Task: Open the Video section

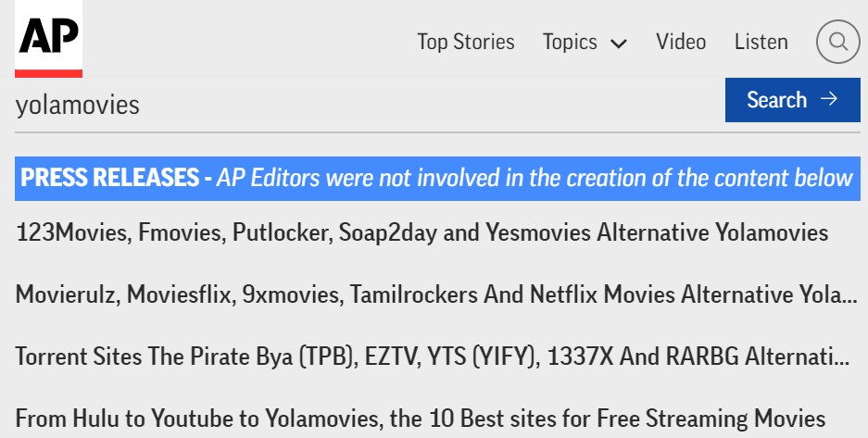Action: [x=681, y=42]
